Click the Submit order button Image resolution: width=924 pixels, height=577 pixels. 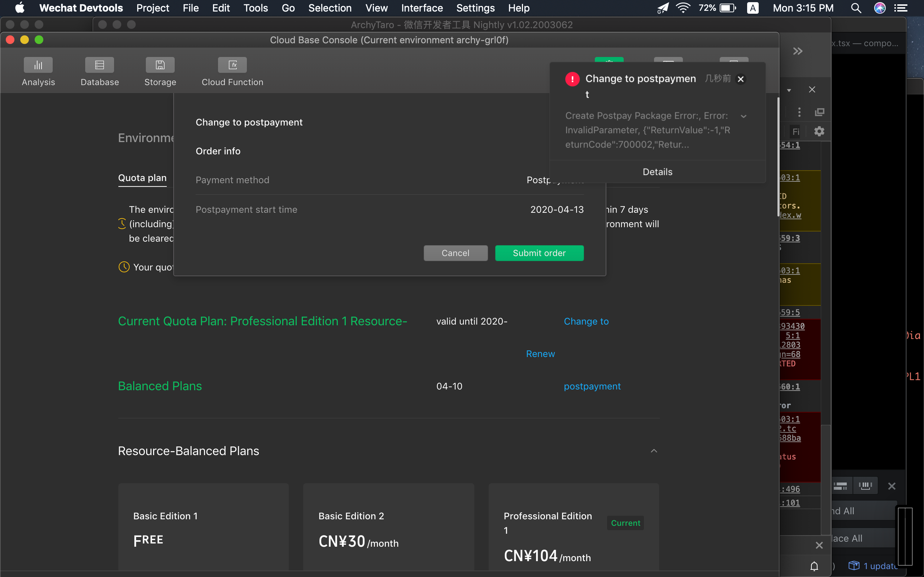[539, 253]
